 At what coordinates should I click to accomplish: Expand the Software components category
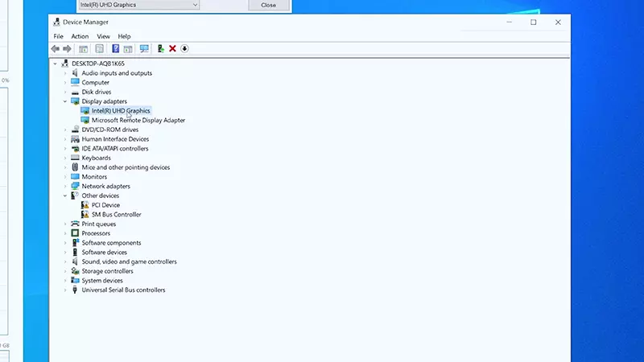point(65,243)
